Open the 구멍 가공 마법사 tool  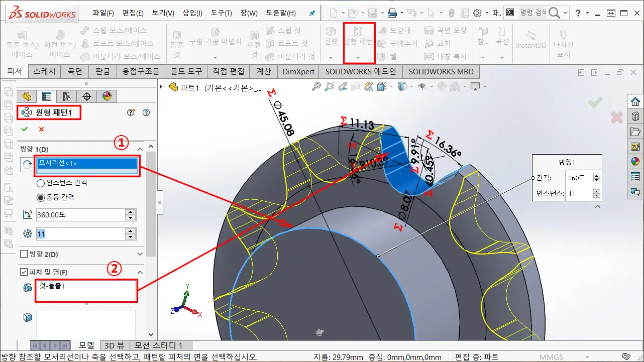(216, 36)
